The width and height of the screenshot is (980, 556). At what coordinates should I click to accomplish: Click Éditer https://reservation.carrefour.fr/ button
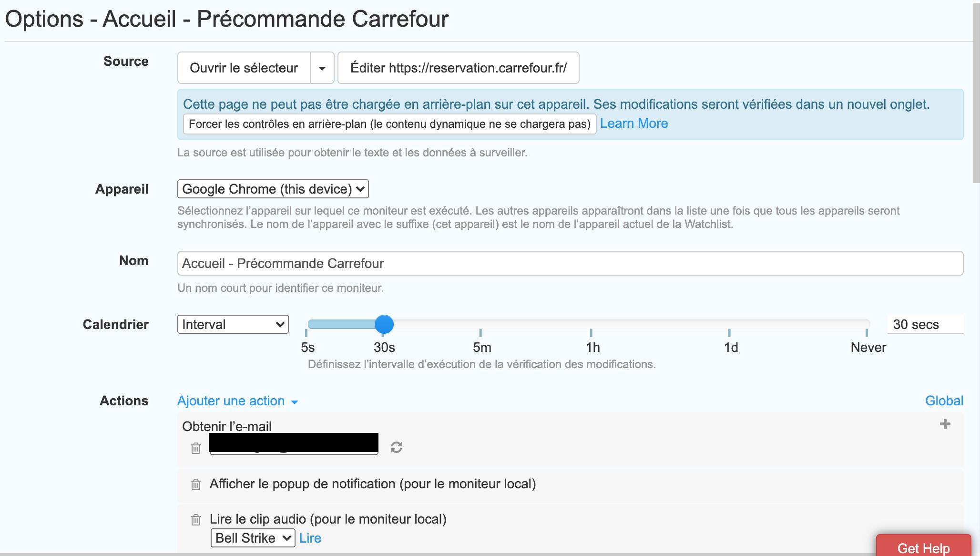459,68
